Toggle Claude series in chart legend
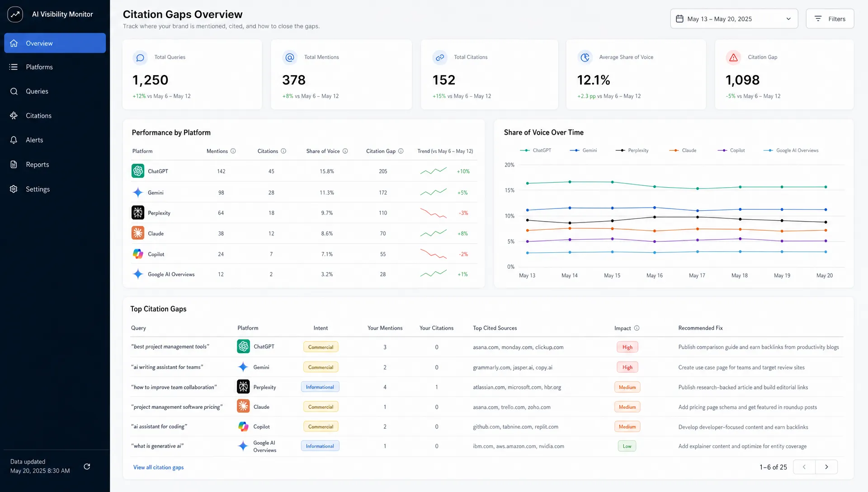Screen dimensions: 868x492 pyautogui.click(x=683, y=150)
